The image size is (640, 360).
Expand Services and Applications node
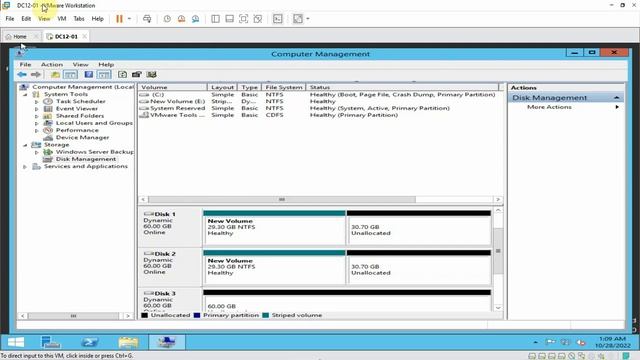click(x=25, y=167)
